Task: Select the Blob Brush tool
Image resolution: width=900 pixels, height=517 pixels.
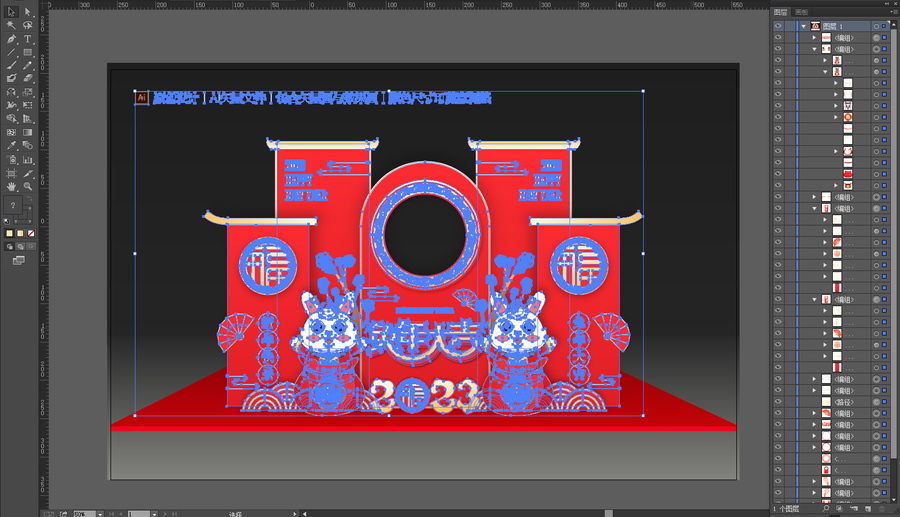Action: pyautogui.click(x=11, y=78)
